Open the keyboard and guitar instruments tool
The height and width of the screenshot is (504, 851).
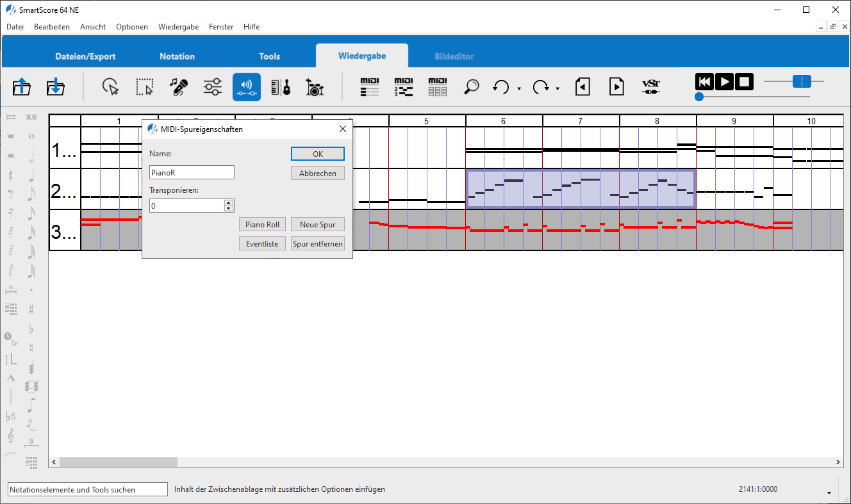click(x=281, y=86)
